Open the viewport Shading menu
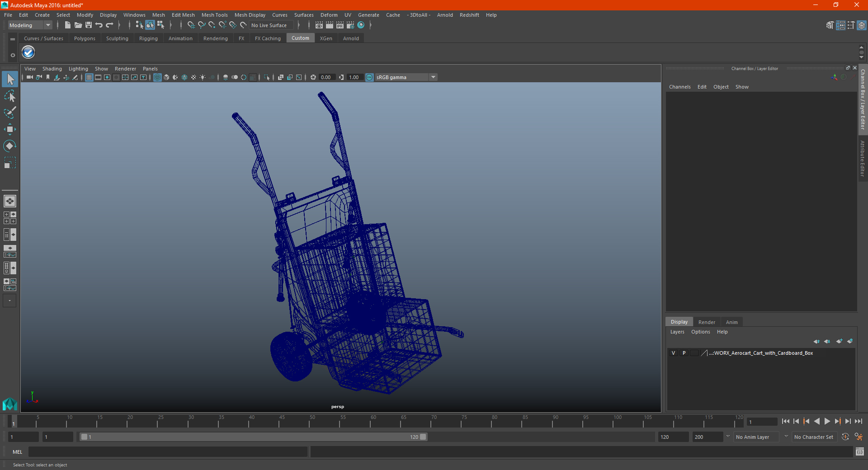Screen dimensions: 868x470 pyautogui.click(x=52, y=69)
